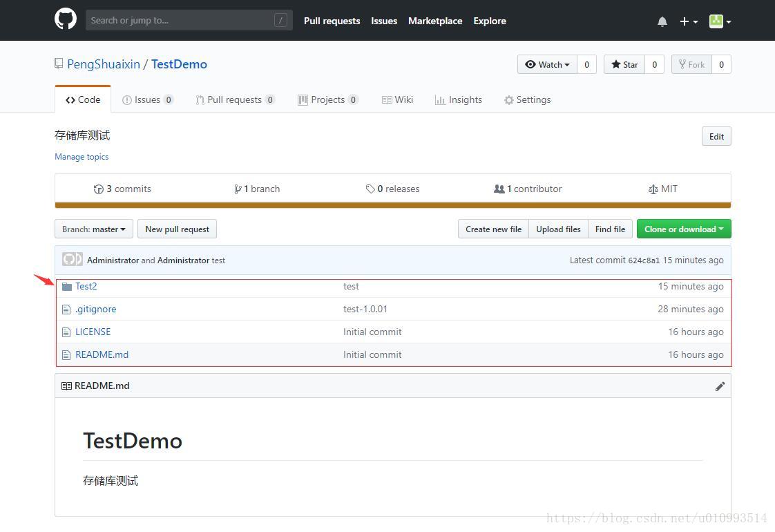Click the .gitignore file icon

(x=66, y=310)
